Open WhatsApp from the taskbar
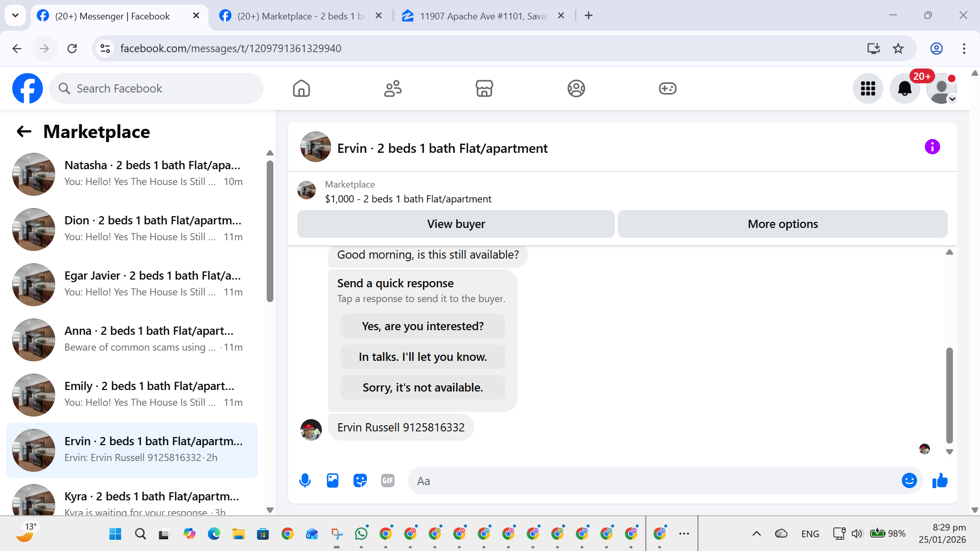This screenshot has width=980, height=551. (361, 534)
